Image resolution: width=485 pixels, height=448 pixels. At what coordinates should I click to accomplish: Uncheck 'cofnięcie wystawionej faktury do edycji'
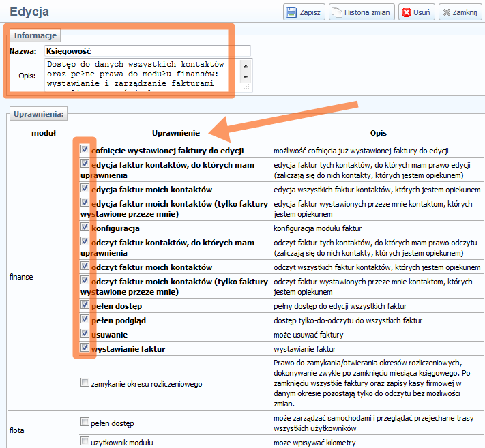click(85, 149)
